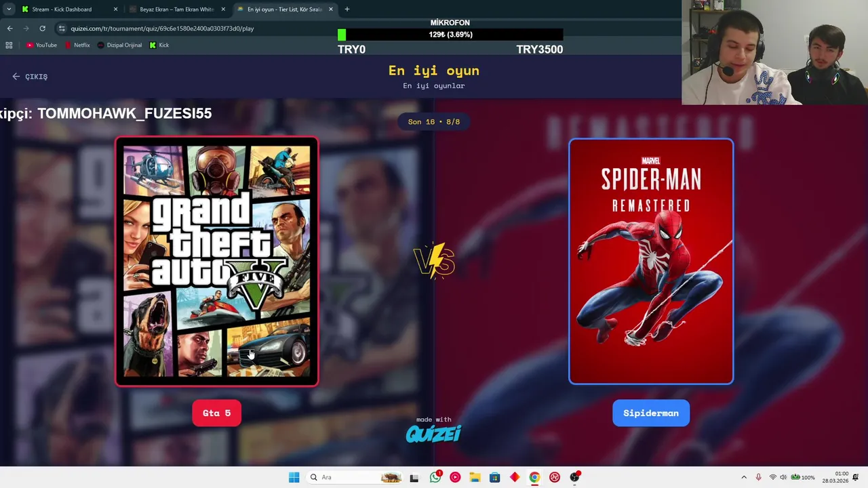Screen dimensions: 868x488
Task: Vote for the Gta 5 button
Action: tap(216, 413)
